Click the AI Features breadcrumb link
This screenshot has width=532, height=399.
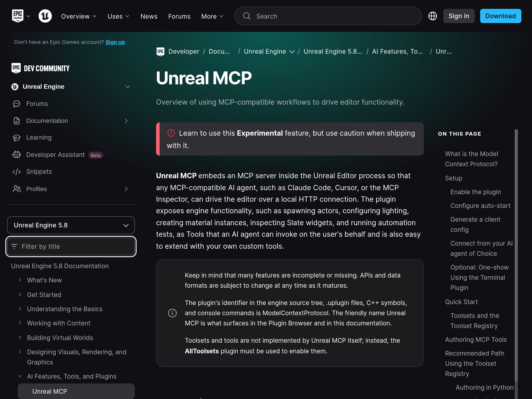397,51
